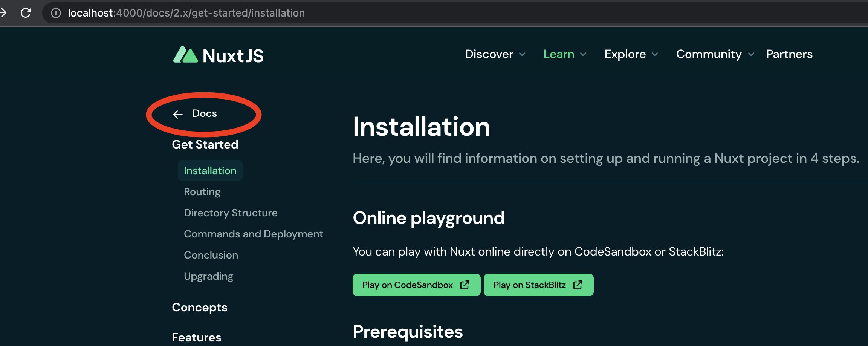This screenshot has width=868, height=346.
Task: Collapse the Get Started section
Action: point(205,144)
